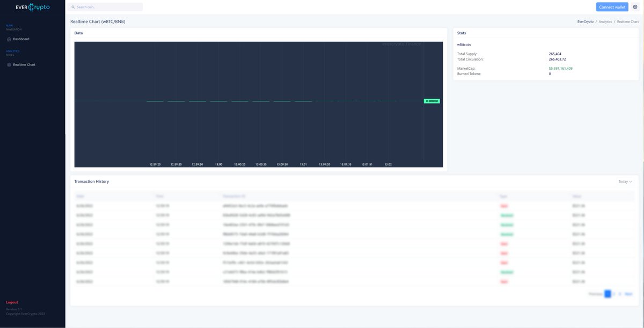Viewport: 644px width, 328px height.
Task: Click the 13:02 time axis label
Action: tap(388, 165)
